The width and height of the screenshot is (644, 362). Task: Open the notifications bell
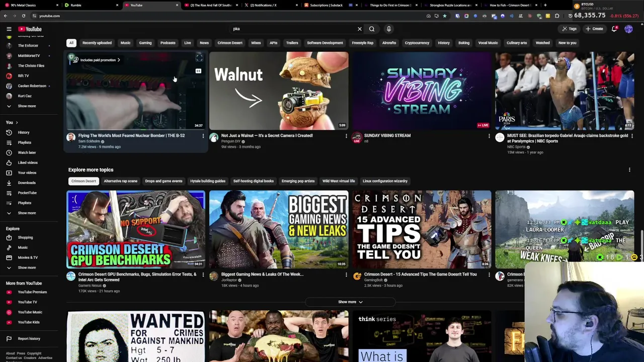click(x=614, y=29)
